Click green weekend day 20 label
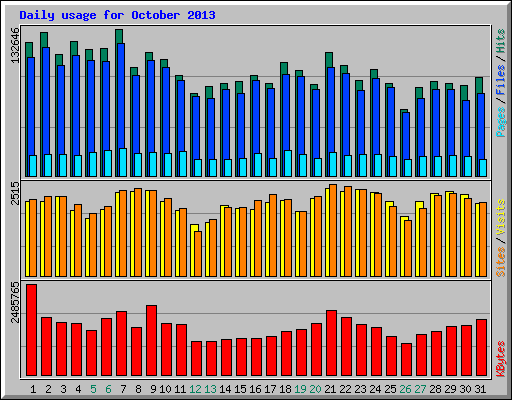 coord(315,389)
